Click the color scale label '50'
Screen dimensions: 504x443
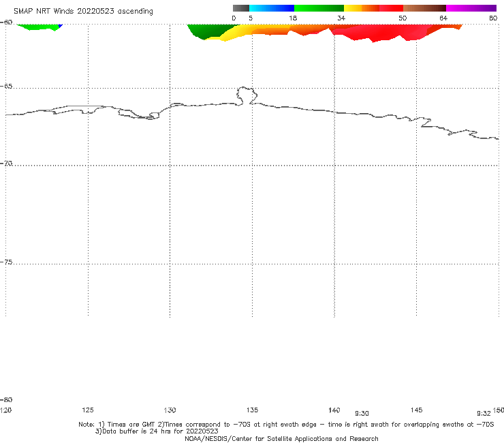point(403,18)
